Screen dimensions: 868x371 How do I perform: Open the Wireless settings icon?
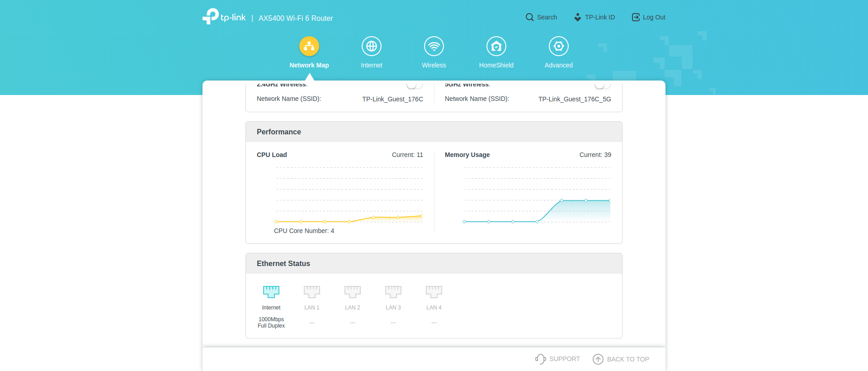434,46
